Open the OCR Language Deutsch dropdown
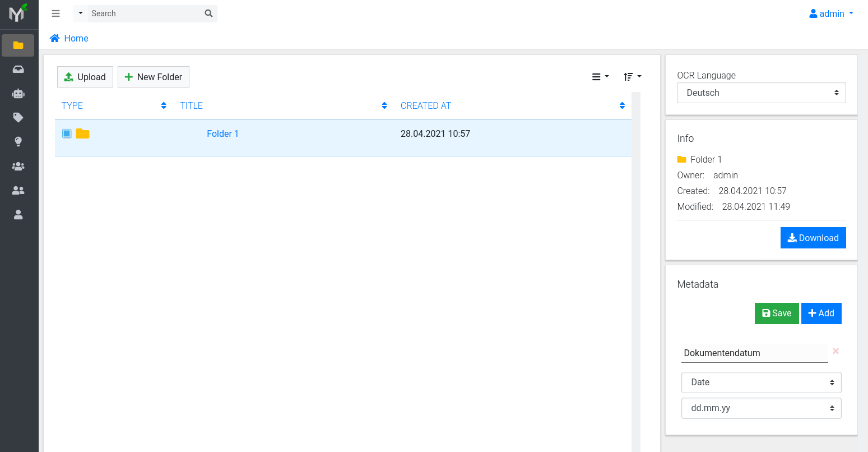This screenshot has width=868, height=452. point(762,93)
